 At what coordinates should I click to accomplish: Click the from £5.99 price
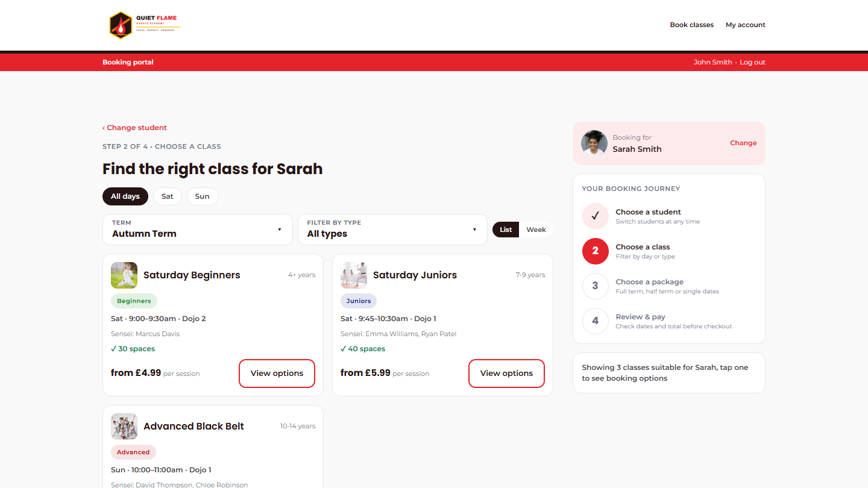[365, 373]
